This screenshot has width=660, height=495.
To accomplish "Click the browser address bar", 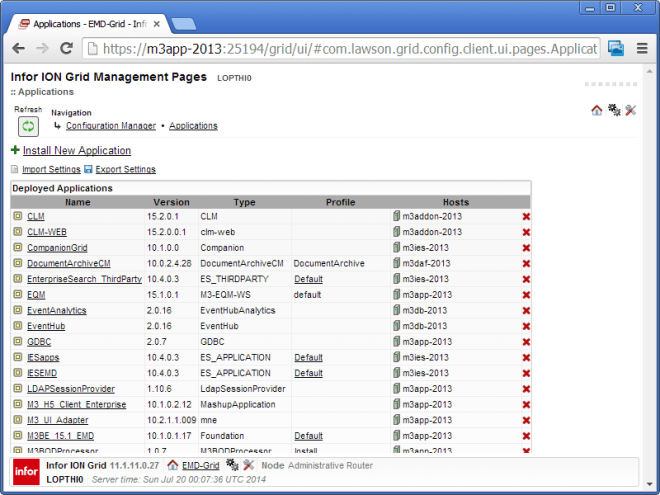I will pyautogui.click(x=340, y=48).
